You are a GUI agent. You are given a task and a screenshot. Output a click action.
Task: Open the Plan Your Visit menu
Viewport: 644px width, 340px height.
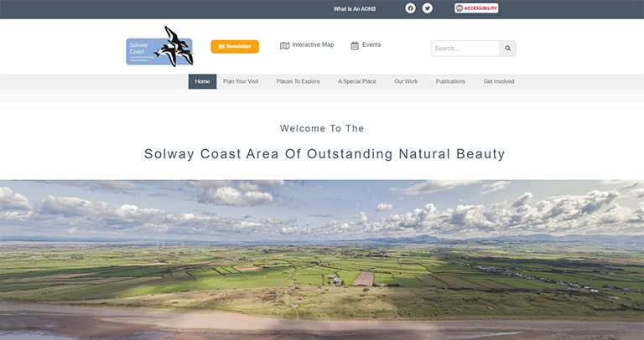(241, 81)
